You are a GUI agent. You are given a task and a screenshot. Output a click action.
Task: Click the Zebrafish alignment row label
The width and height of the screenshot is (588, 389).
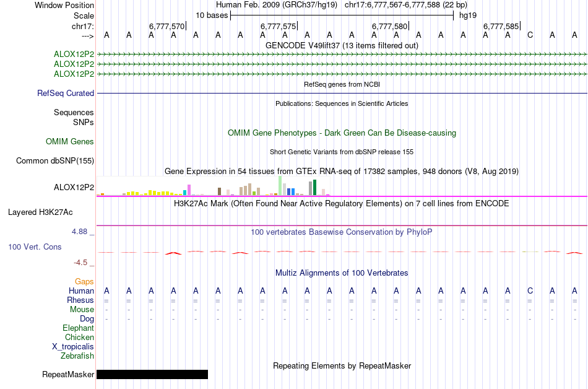coord(77,356)
